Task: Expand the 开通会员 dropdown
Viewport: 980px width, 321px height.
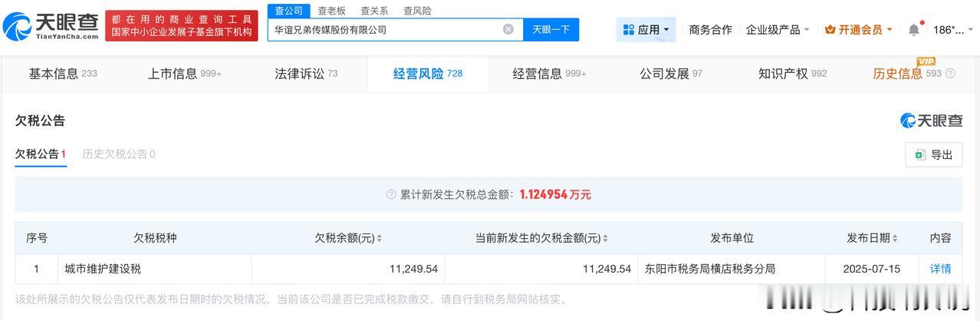Action: pyautogui.click(x=858, y=29)
